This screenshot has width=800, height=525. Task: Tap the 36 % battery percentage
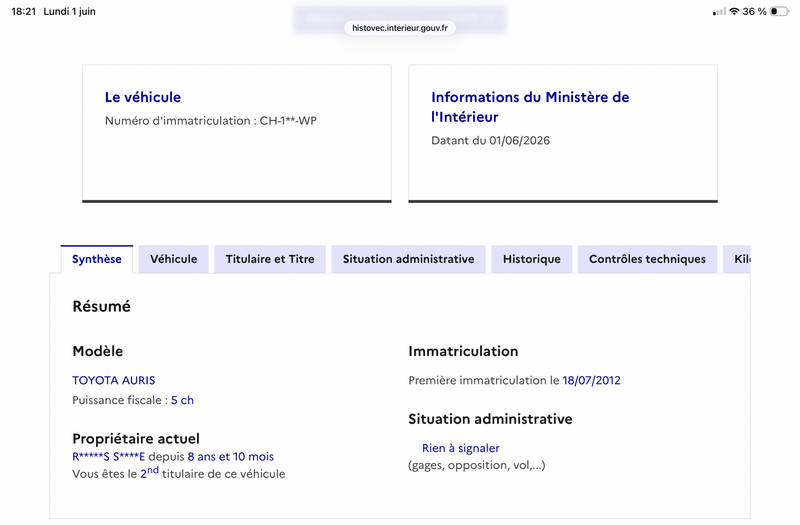click(x=755, y=11)
